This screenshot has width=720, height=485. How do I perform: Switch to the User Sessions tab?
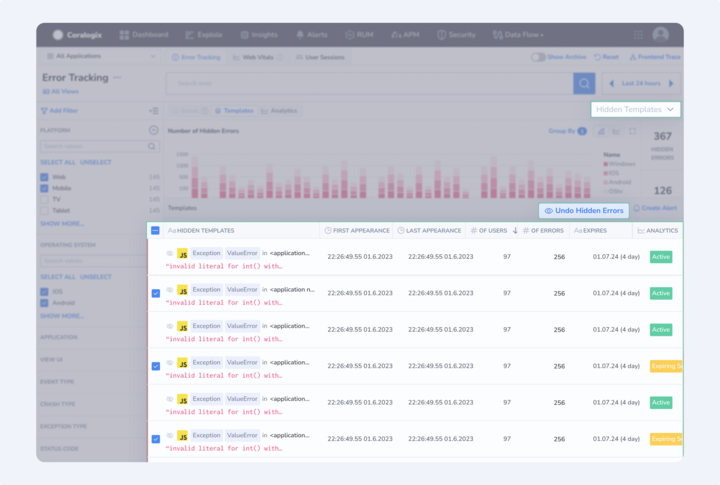320,57
